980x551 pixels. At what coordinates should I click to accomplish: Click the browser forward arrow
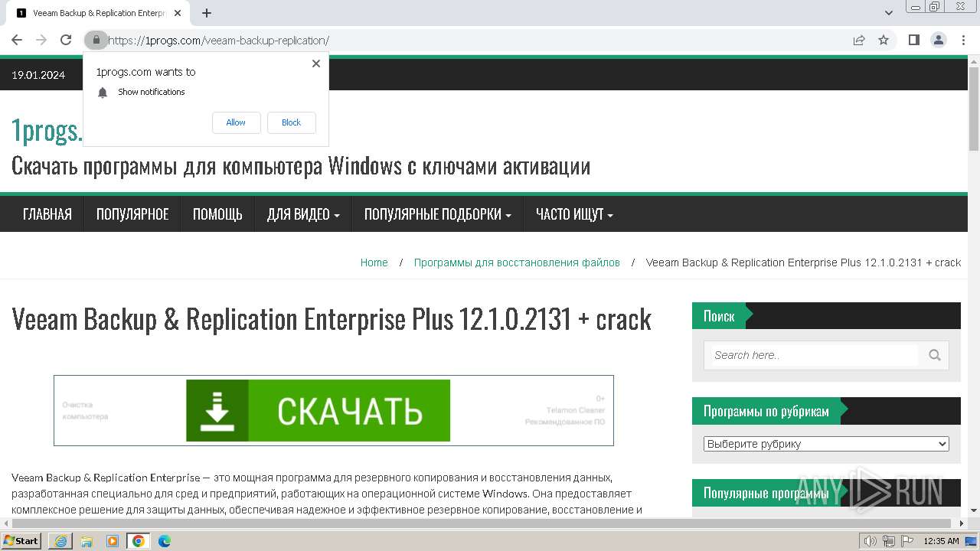click(41, 40)
